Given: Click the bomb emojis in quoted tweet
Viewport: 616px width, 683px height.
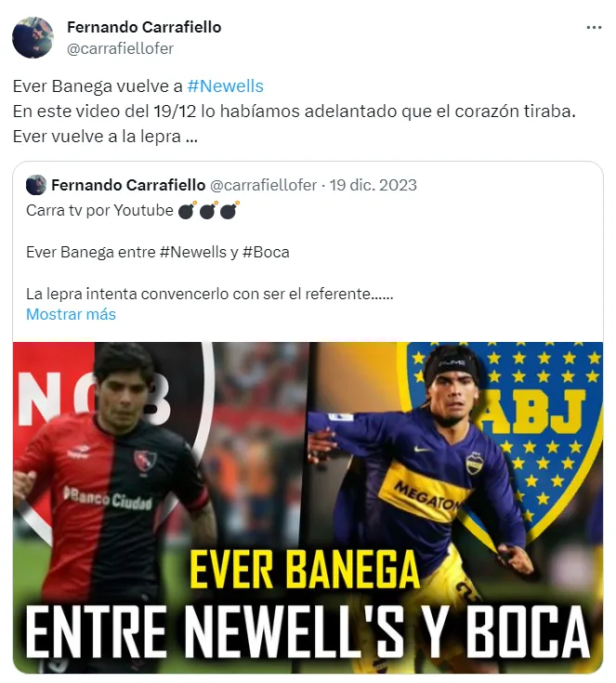Looking at the screenshot, I should [x=209, y=210].
